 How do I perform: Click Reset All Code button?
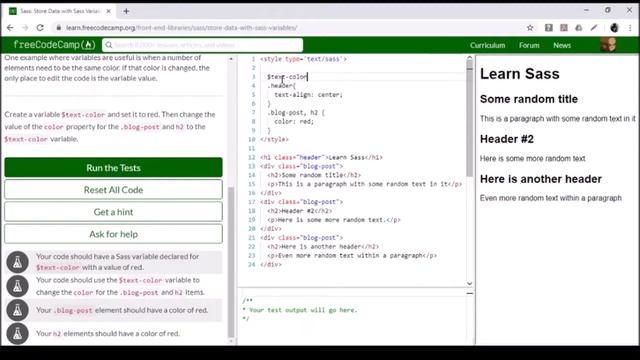113,190
